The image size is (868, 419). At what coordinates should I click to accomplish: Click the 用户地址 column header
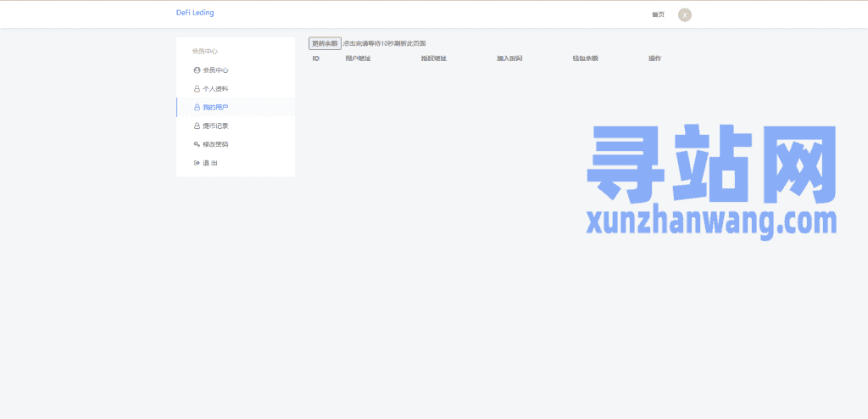click(x=359, y=59)
